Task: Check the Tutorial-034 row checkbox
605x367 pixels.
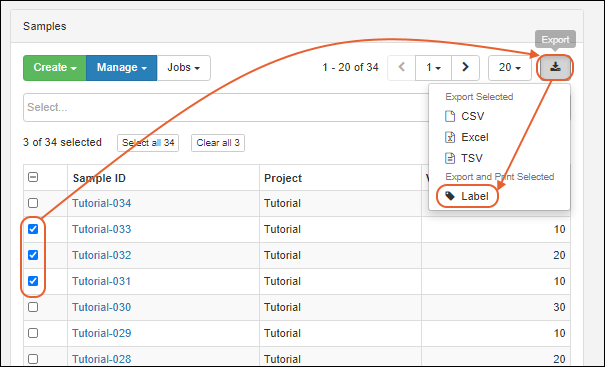Action: pos(33,203)
